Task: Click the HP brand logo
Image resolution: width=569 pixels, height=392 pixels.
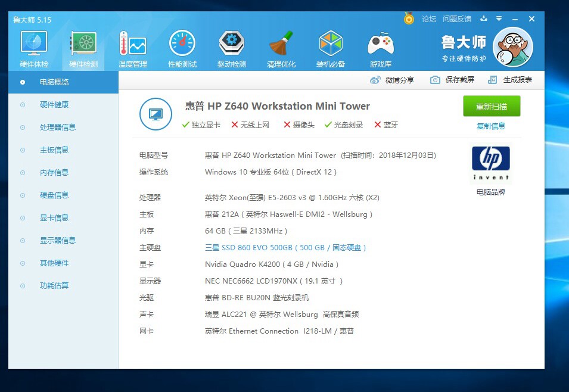Action: (490, 163)
